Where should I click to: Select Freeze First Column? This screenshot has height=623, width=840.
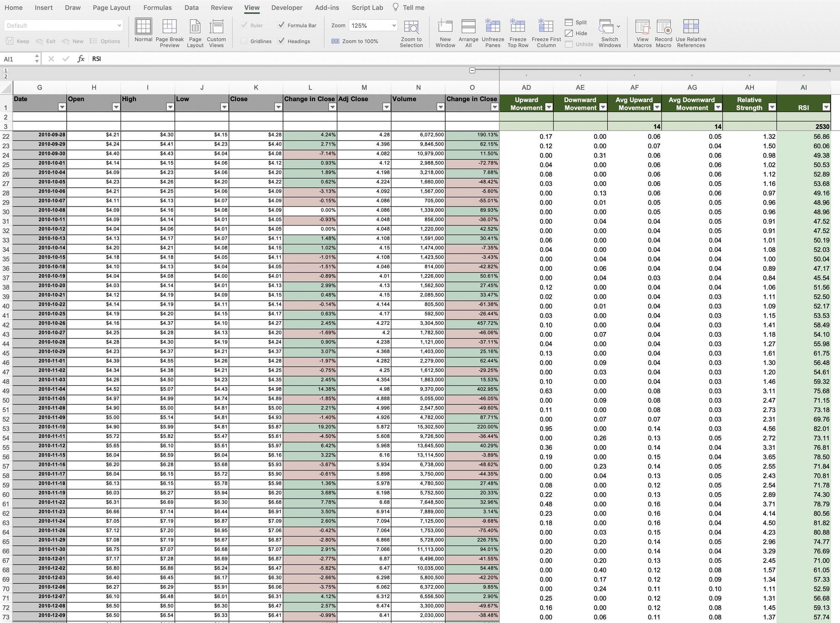(546, 29)
